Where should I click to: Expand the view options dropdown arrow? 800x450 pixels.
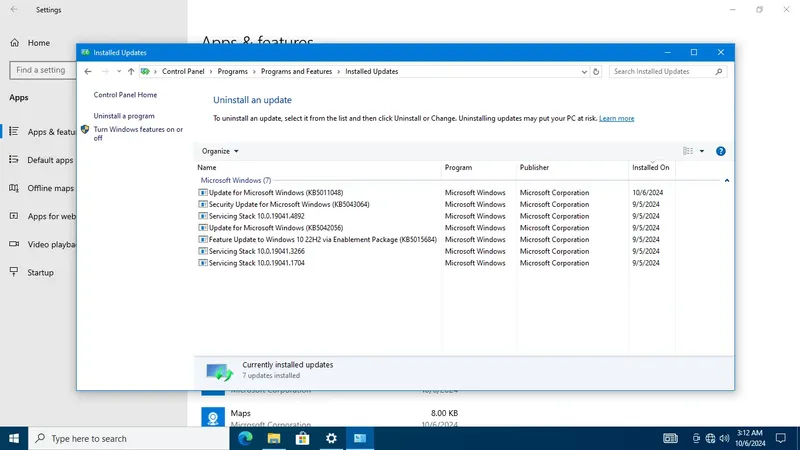click(x=702, y=151)
